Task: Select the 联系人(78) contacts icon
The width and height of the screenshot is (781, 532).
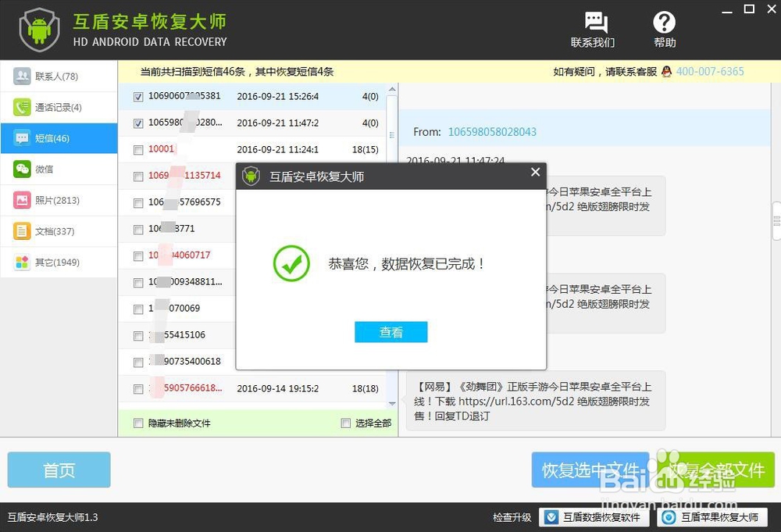Action: (22, 76)
